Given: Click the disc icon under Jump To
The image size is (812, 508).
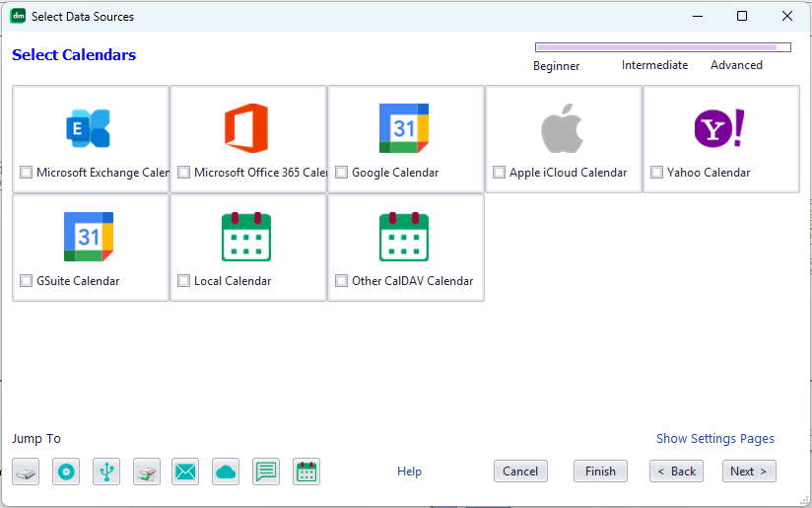Looking at the screenshot, I should (66, 472).
